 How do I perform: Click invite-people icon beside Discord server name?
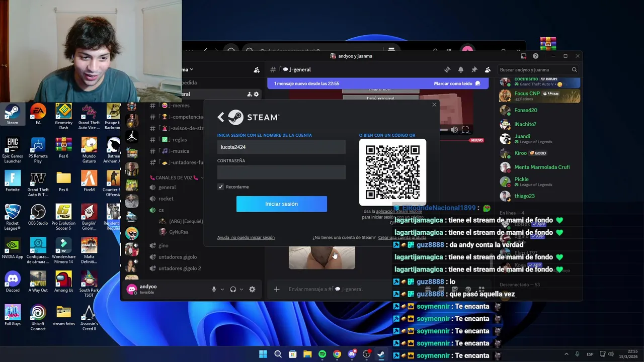pyautogui.click(x=257, y=70)
